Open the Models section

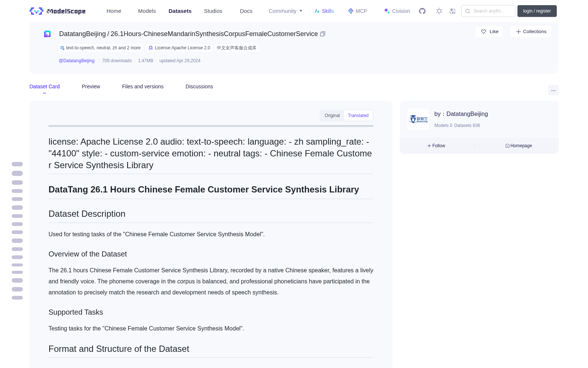click(x=147, y=11)
